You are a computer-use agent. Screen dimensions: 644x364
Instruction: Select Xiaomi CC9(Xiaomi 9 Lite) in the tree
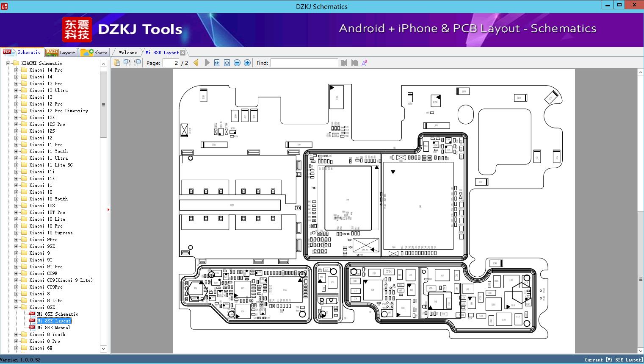click(x=61, y=280)
